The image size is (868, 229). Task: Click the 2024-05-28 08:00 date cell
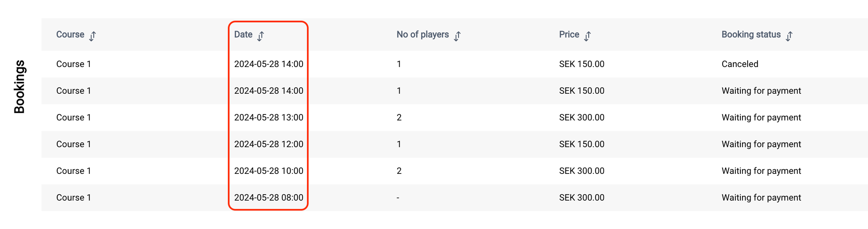[x=269, y=198]
